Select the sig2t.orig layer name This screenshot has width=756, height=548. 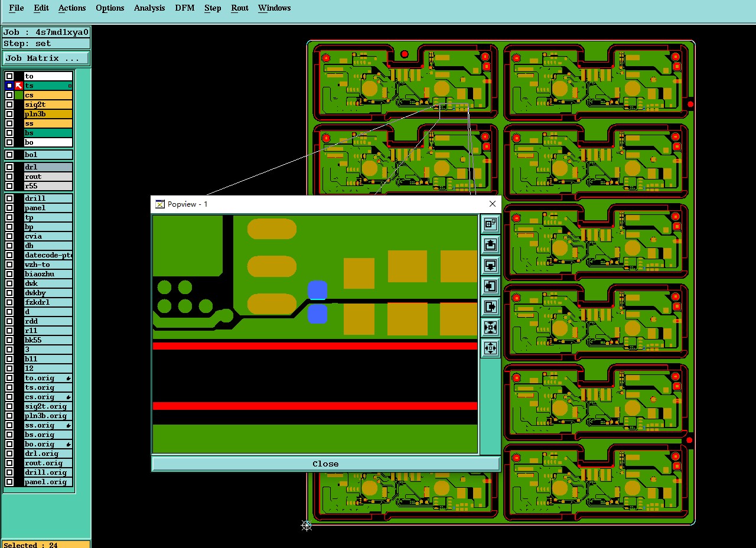point(48,406)
